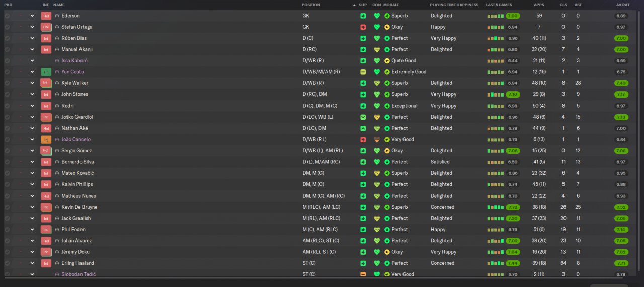Viewport: 644px width, 287px height.
Task: Click Manuel Akanji's condition heart icon
Action: [x=377, y=49]
